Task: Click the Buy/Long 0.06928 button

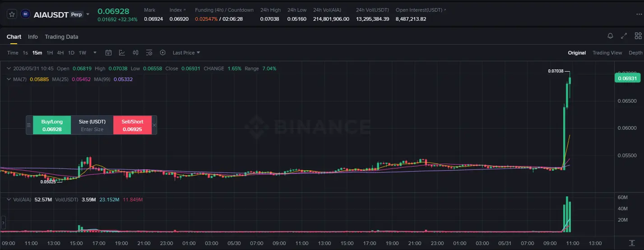Action: point(52,125)
